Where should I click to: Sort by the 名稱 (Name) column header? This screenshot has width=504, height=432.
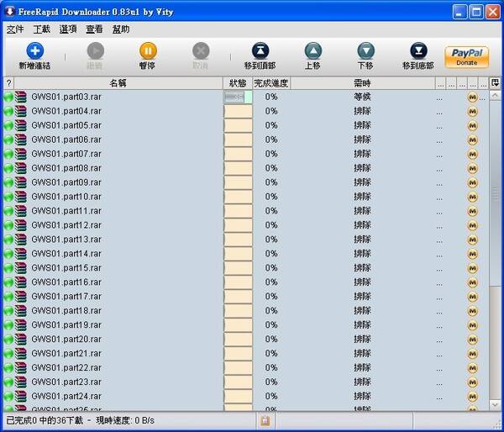coord(118,83)
